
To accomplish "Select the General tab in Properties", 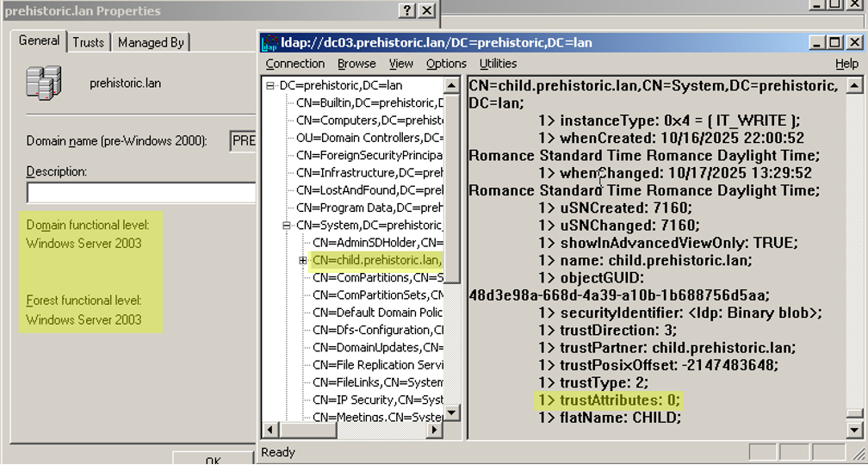I will [x=39, y=40].
